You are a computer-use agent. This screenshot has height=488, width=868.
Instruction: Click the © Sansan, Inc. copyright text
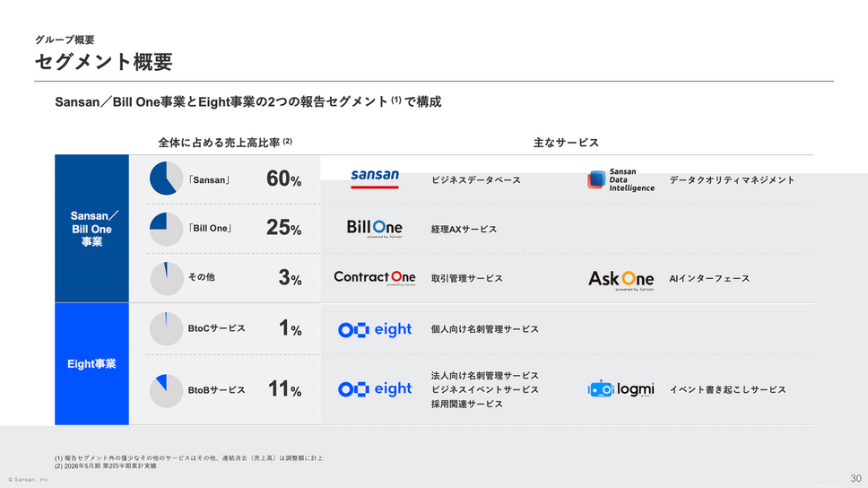[x=29, y=480]
